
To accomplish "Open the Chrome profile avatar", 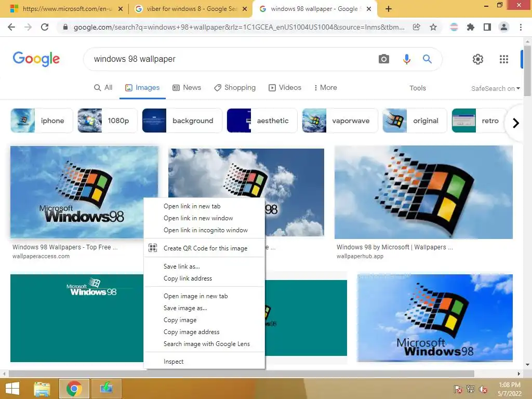I will [x=504, y=27].
